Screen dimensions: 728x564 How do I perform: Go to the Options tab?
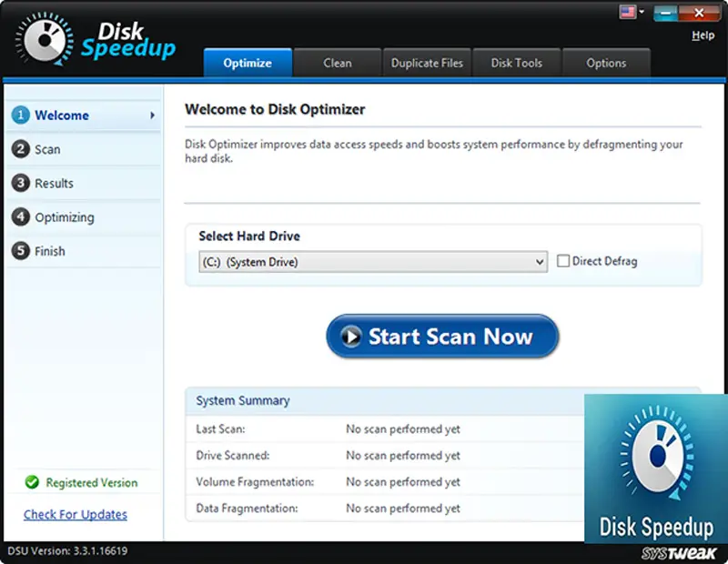tap(606, 63)
